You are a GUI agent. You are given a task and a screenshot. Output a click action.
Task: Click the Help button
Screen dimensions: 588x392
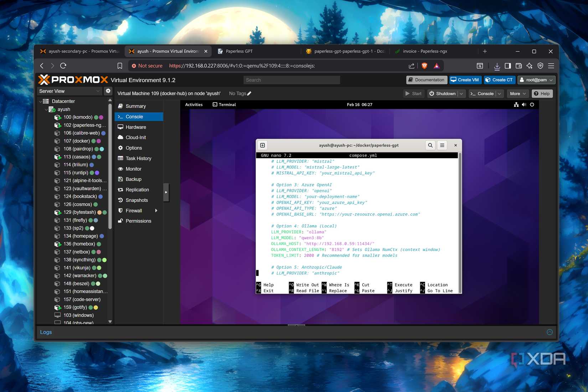(542, 94)
